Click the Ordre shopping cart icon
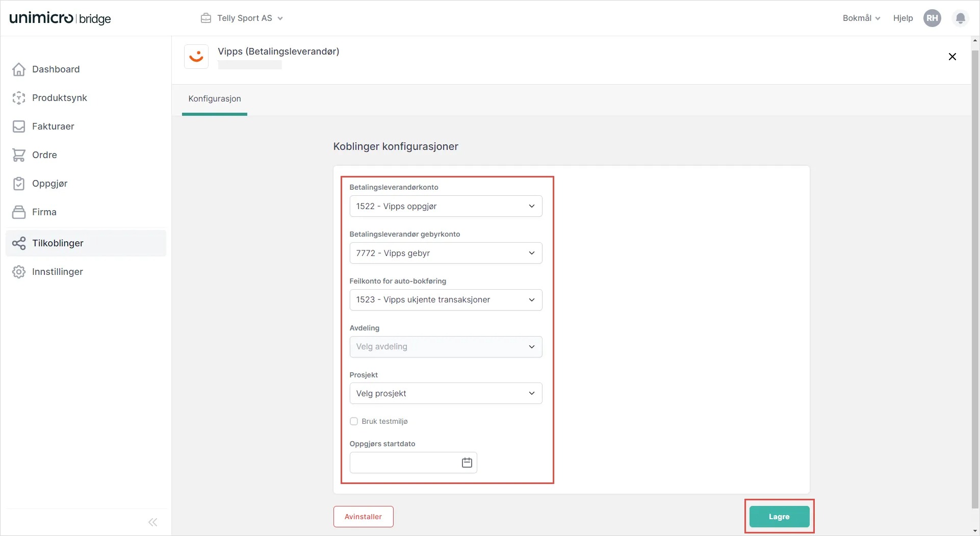Screen dimensions: 980x536 [x=19, y=155]
